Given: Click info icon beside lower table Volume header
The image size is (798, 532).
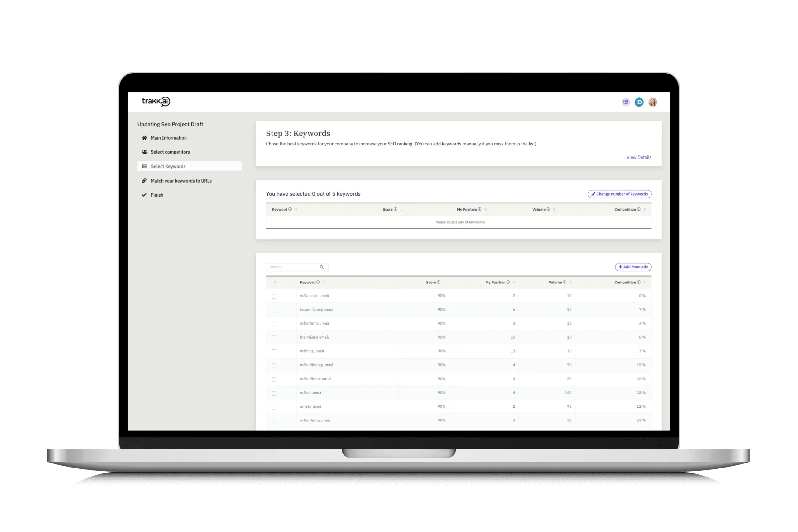Looking at the screenshot, I should (565, 282).
